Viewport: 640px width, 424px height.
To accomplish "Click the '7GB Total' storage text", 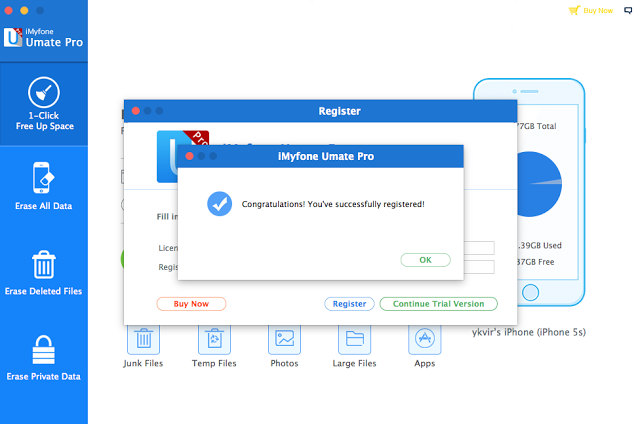I will pos(536,126).
